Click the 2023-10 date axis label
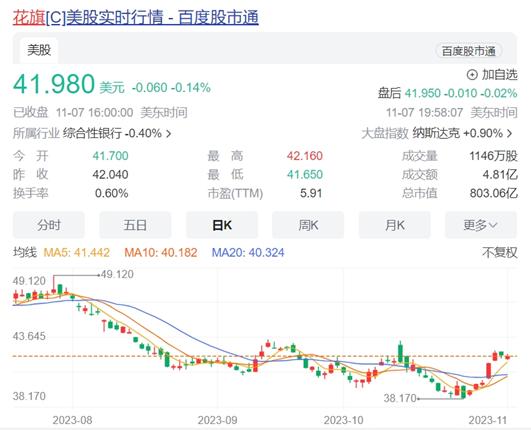 (x=343, y=420)
